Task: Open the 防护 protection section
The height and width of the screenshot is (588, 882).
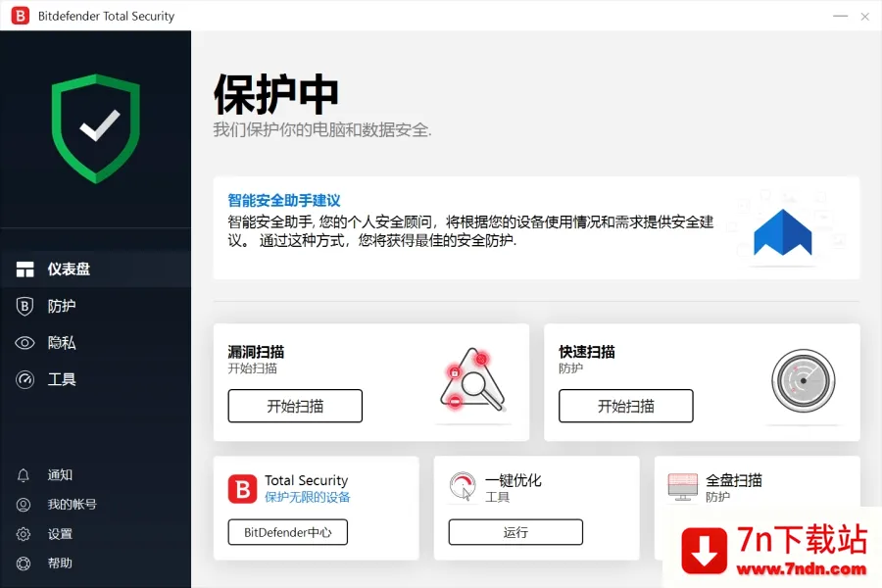Action: click(x=96, y=306)
